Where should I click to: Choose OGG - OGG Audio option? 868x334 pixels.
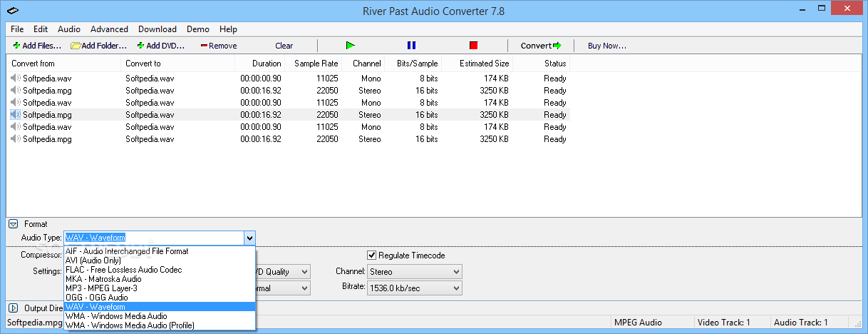click(159, 298)
